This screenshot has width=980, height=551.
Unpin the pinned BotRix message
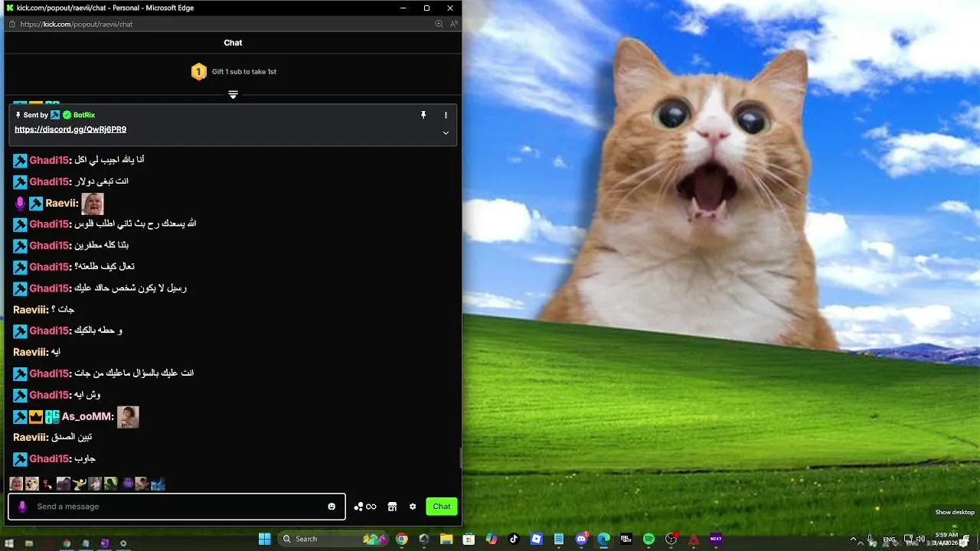[x=423, y=115]
